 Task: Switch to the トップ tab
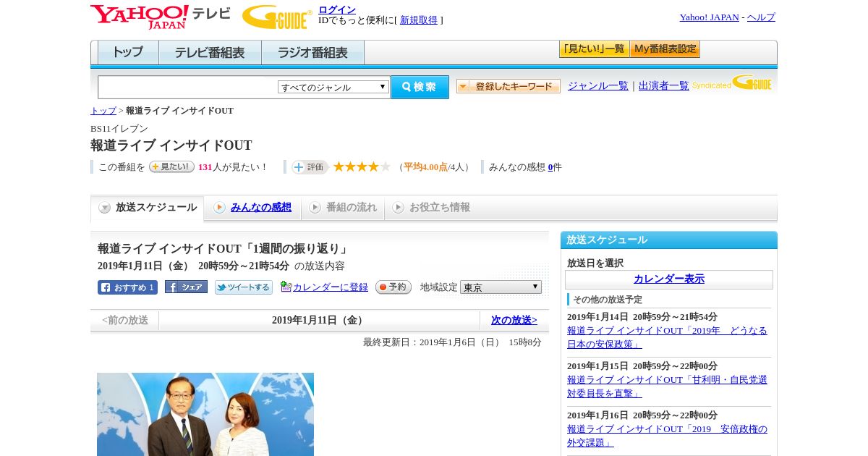click(x=128, y=53)
